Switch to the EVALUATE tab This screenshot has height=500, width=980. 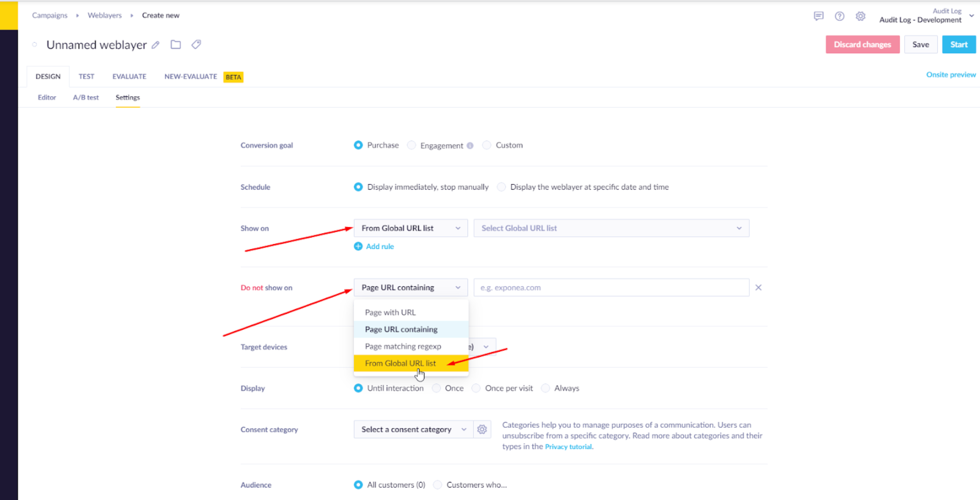(129, 76)
